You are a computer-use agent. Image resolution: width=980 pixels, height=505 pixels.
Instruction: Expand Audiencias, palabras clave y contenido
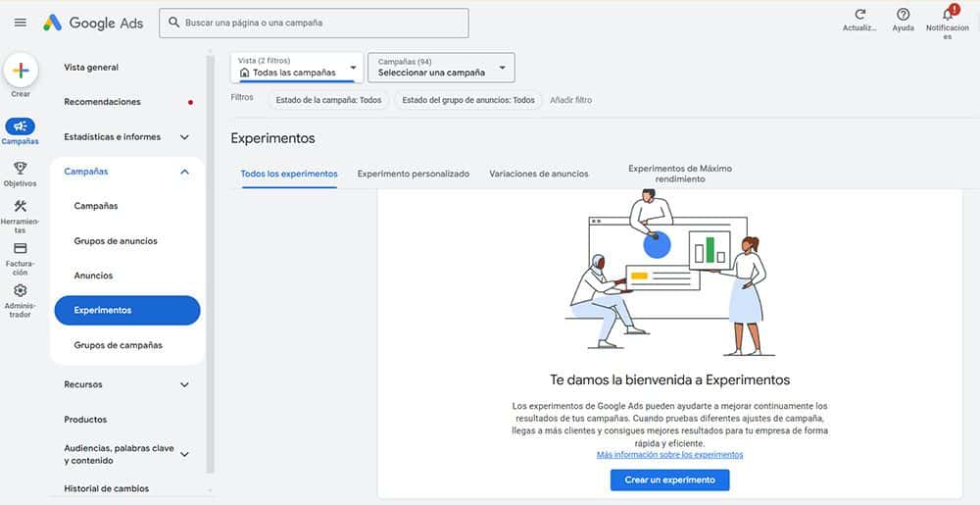click(x=184, y=454)
